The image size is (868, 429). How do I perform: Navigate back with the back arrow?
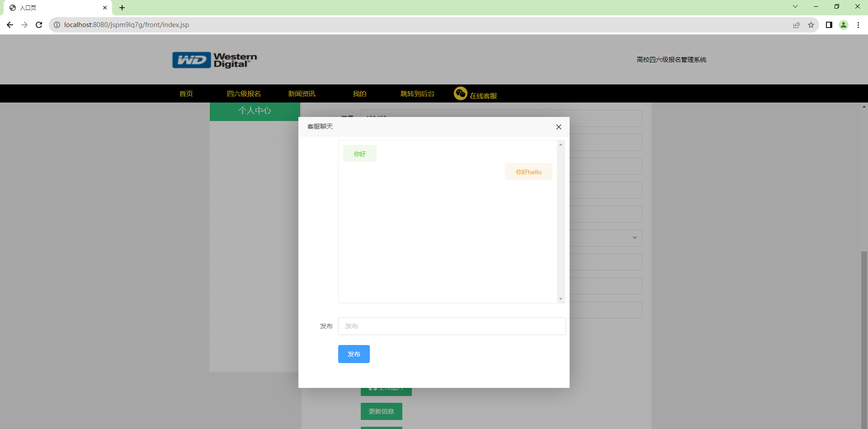tap(10, 25)
